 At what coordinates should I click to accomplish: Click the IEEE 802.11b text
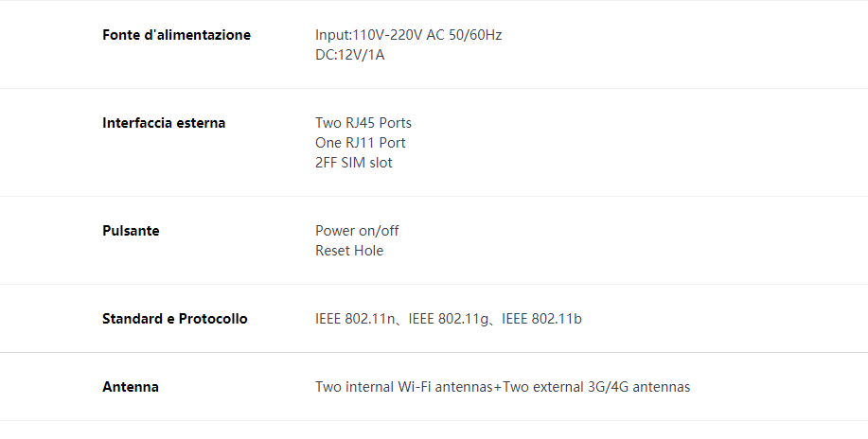click(541, 319)
